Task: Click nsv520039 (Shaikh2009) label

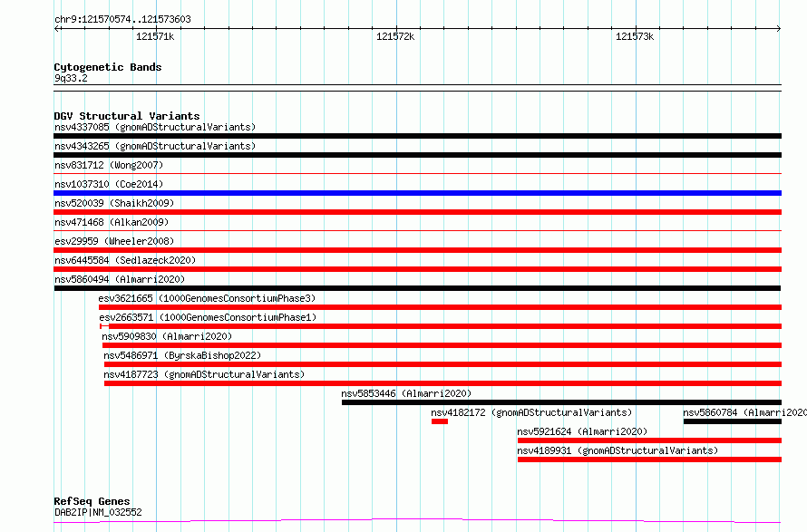Action: pyautogui.click(x=114, y=203)
